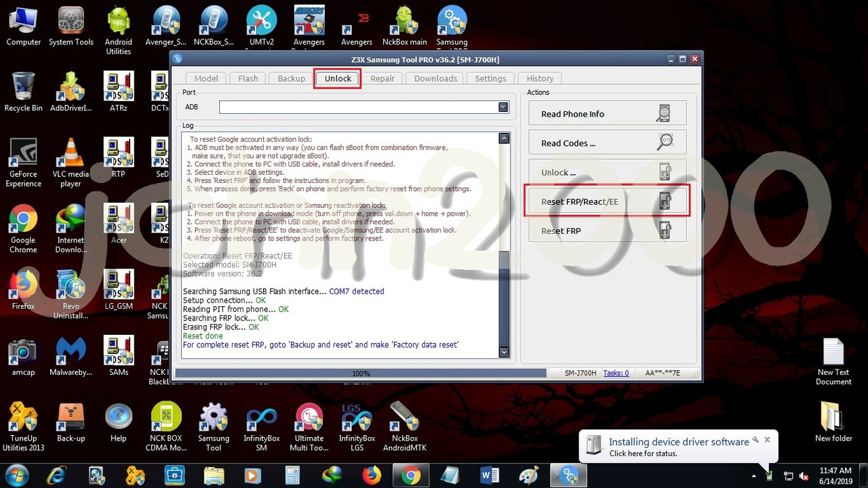Click the log scrollbar up arrow
Screen dimensions: 868x488
(x=504, y=138)
